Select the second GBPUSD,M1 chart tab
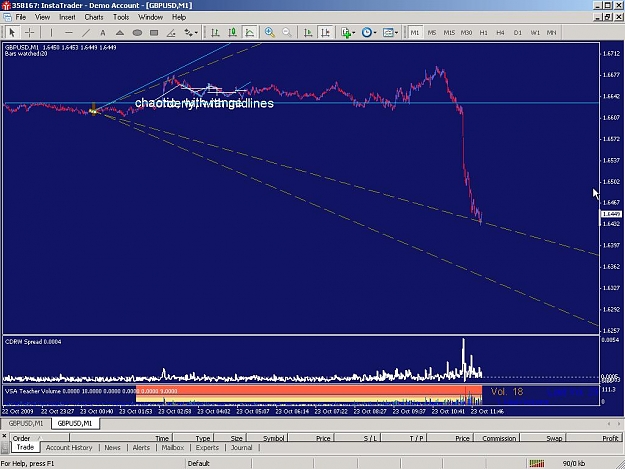625x469 pixels. (x=75, y=423)
